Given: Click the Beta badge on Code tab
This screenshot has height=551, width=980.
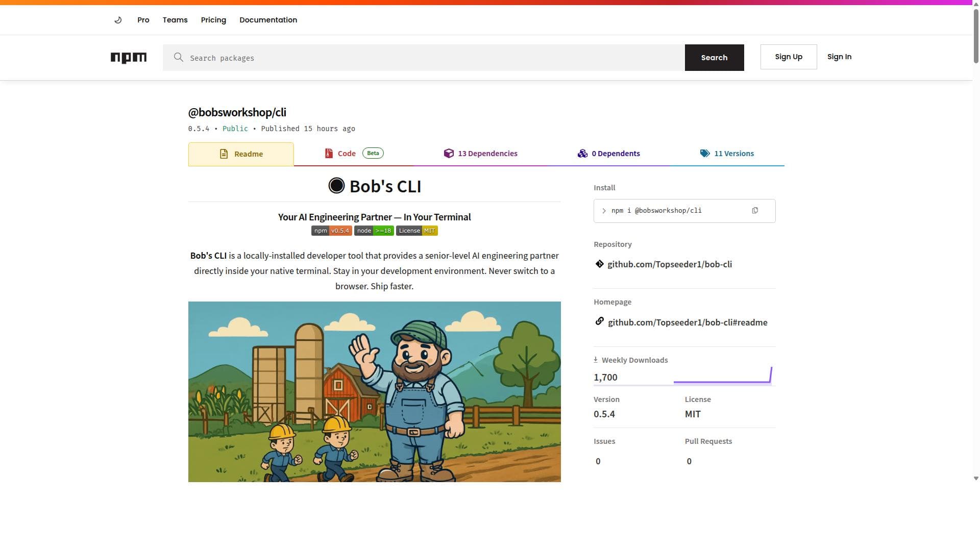Looking at the screenshot, I should coord(373,153).
